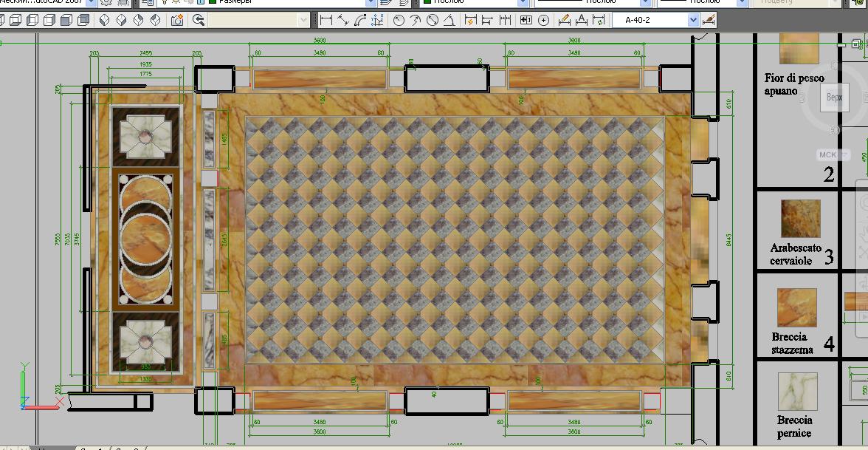This screenshot has width=868, height=450.
Task: Select the Radius dimension tool
Action: pos(399,21)
